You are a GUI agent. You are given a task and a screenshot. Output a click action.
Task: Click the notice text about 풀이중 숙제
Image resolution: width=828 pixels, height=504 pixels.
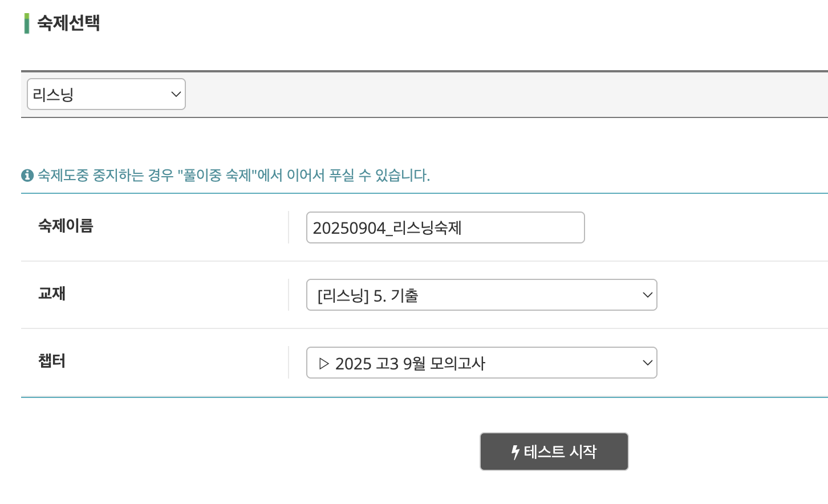coord(234,175)
